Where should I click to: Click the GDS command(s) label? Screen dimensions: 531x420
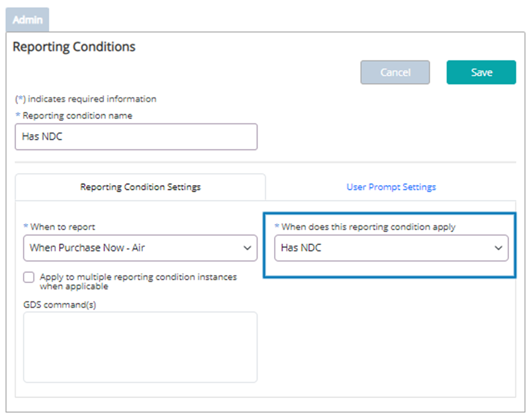click(59, 305)
